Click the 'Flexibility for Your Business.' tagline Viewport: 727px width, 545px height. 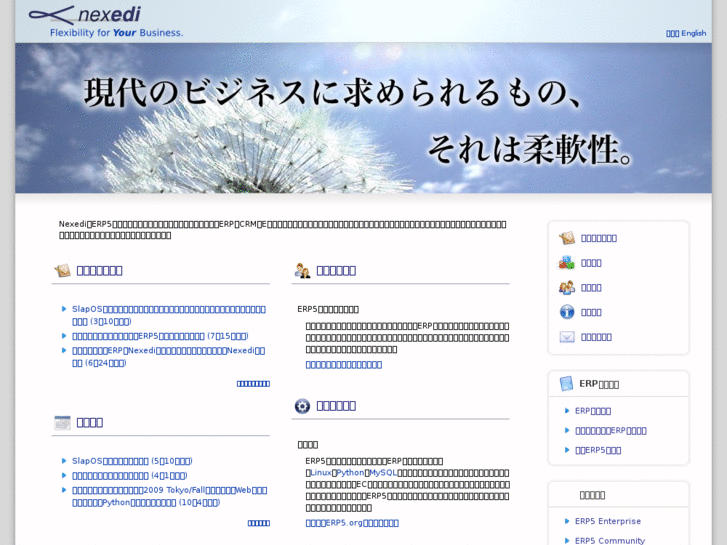pos(117,33)
